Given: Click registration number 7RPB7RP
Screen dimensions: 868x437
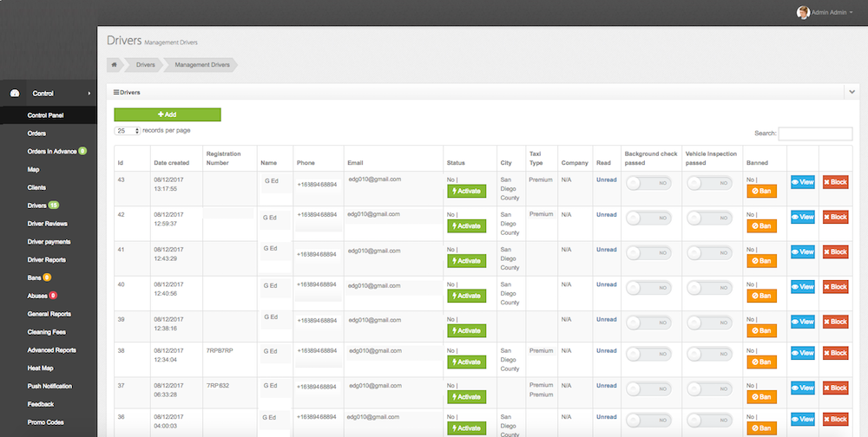Looking at the screenshot, I should [x=220, y=350].
